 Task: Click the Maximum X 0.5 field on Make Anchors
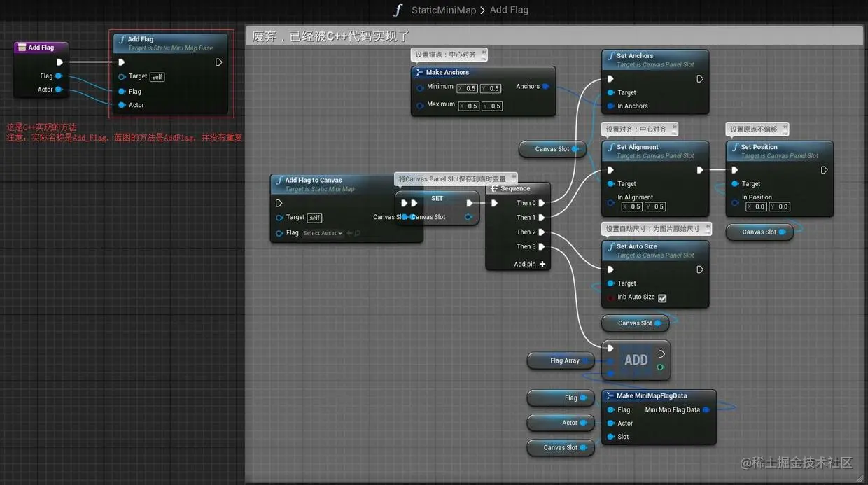point(468,106)
